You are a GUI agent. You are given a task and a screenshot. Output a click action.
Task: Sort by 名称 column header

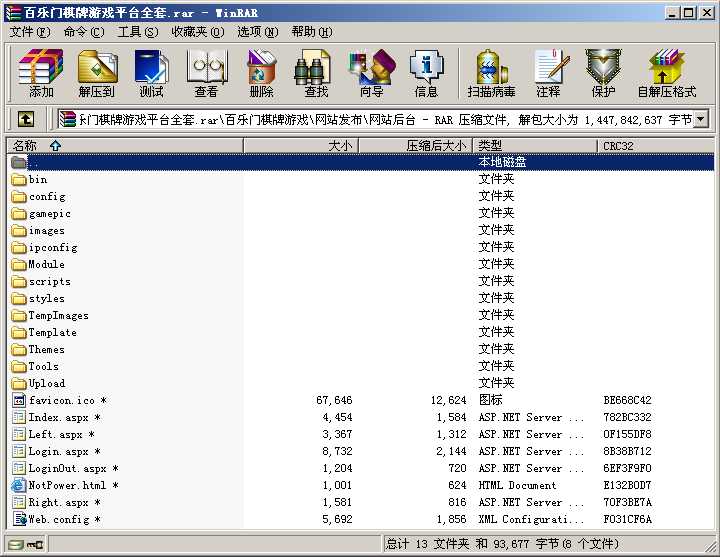click(125, 146)
